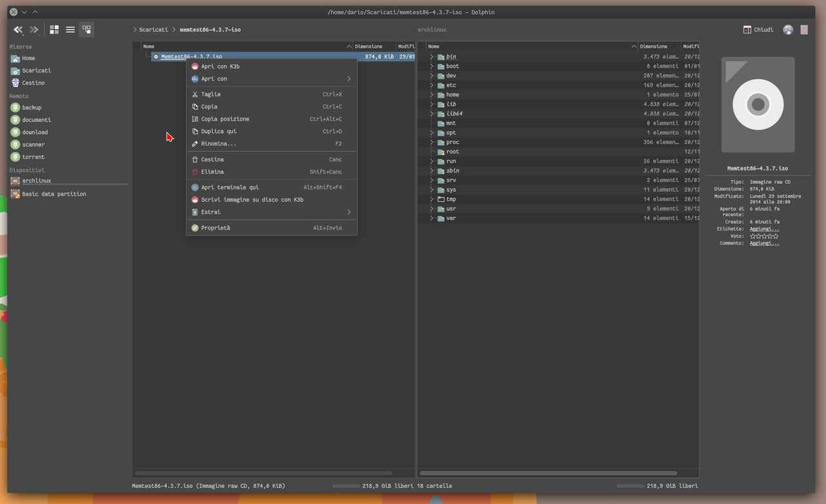Adjust the left pane zoom slider

(x=347, y=486)
